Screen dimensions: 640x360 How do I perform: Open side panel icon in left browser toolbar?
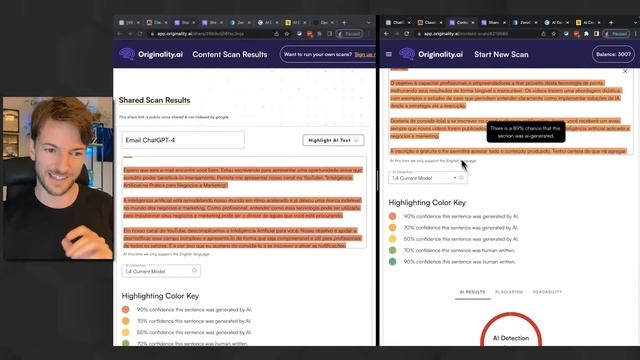coord(329,34)
